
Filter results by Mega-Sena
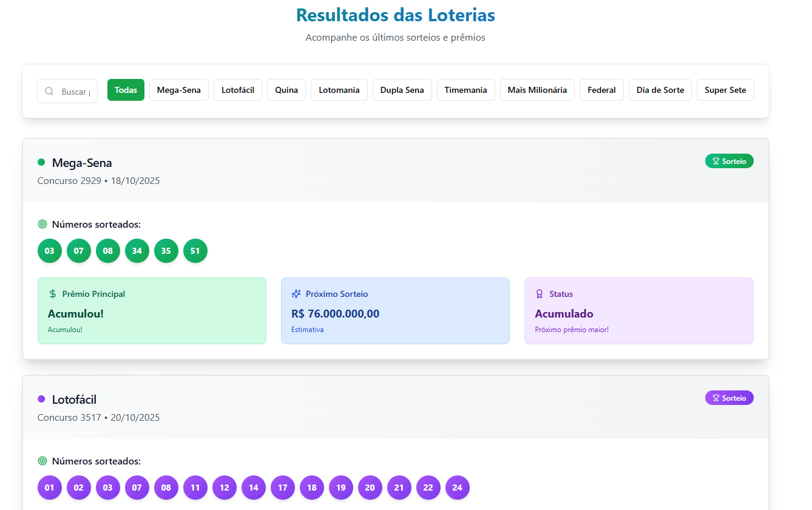point(179,90)
